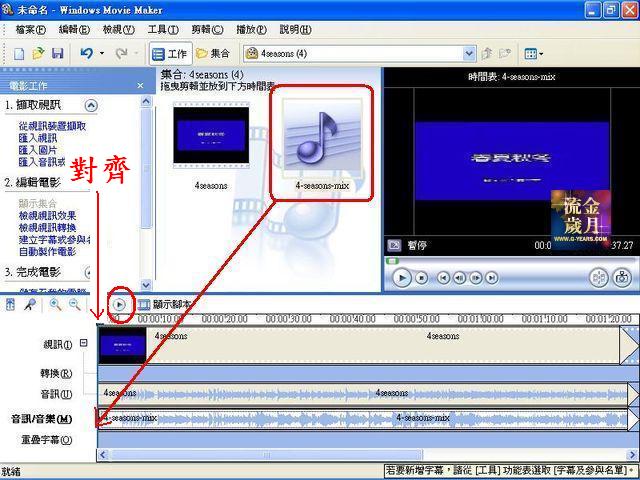The height and width of the screenshot is (480, 640).
Task: Zoom in on the timeline
Action: click(x=55, y=304)
